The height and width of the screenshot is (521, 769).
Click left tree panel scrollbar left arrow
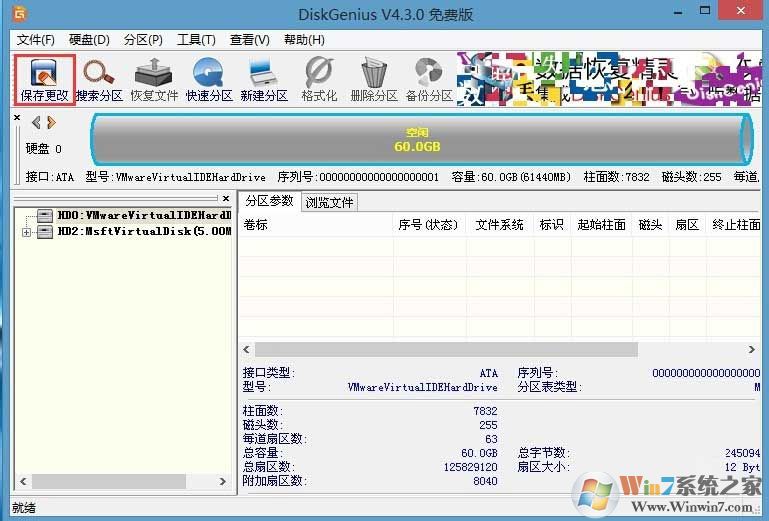23,481
